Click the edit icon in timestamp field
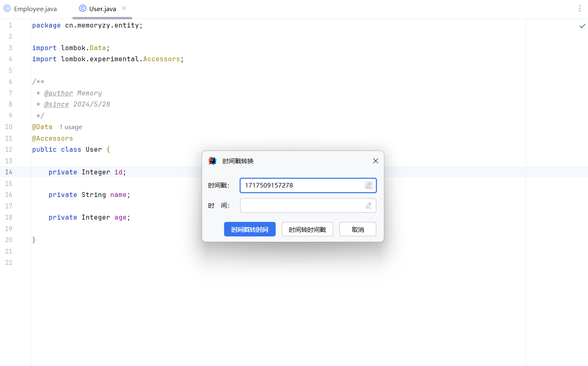 (369, 185)
